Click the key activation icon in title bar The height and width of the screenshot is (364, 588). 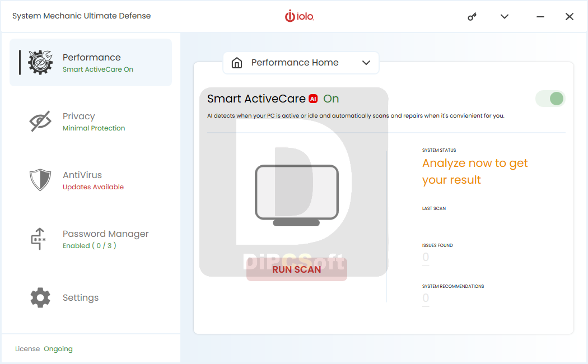[472, 16]
